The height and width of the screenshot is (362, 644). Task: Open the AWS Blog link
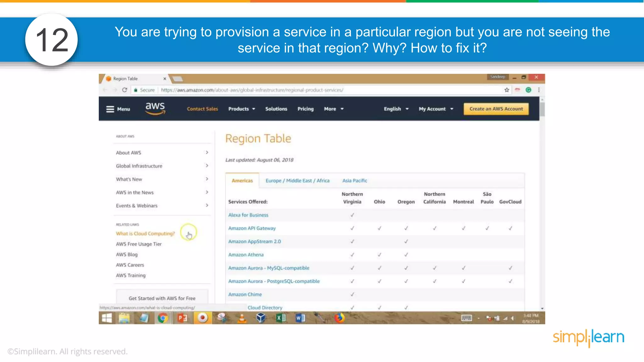pyautogui.click(x=127, y=254)
